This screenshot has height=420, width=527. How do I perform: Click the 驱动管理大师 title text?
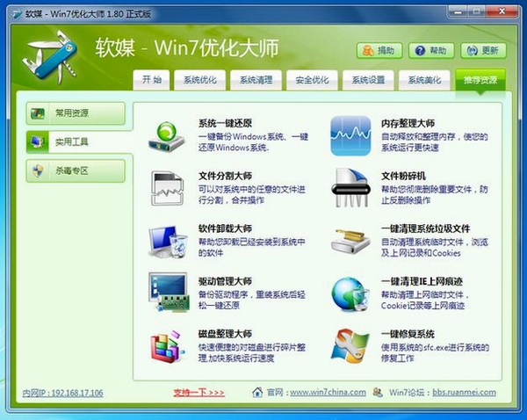225,281
